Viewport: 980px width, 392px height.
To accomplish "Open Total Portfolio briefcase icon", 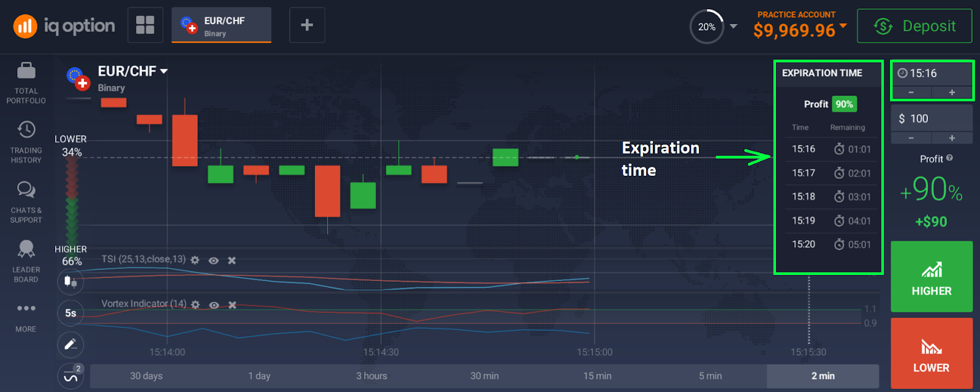I will [x=26, y=71].
